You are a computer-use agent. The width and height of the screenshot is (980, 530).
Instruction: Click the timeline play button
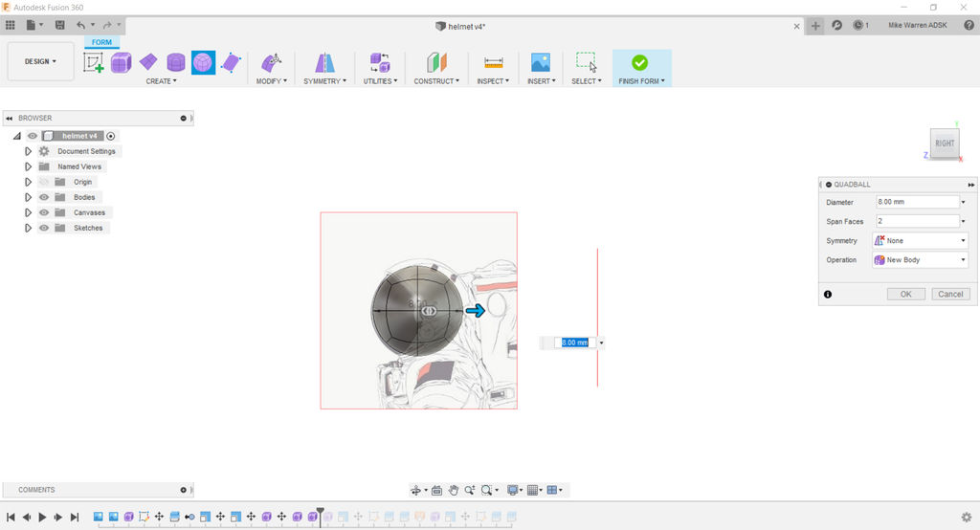42,517
